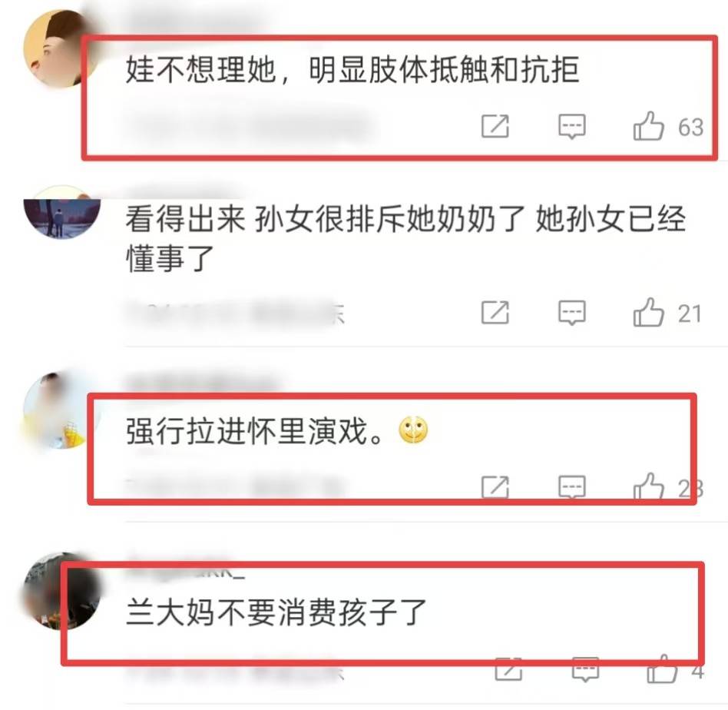Reply to the 强行拉进怀里演戏 comment
This screenshot has width=728, height=710.
pyautogui.click(x=572, y=486)
